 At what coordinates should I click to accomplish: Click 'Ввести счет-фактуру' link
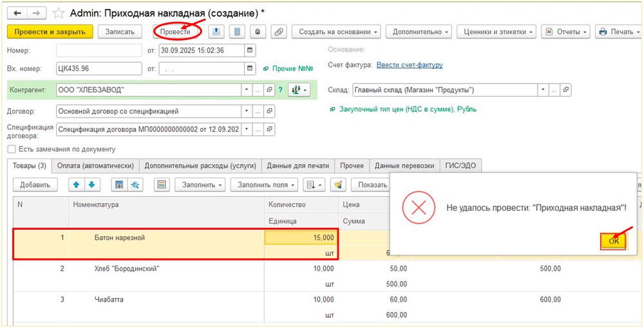(410, 65)
